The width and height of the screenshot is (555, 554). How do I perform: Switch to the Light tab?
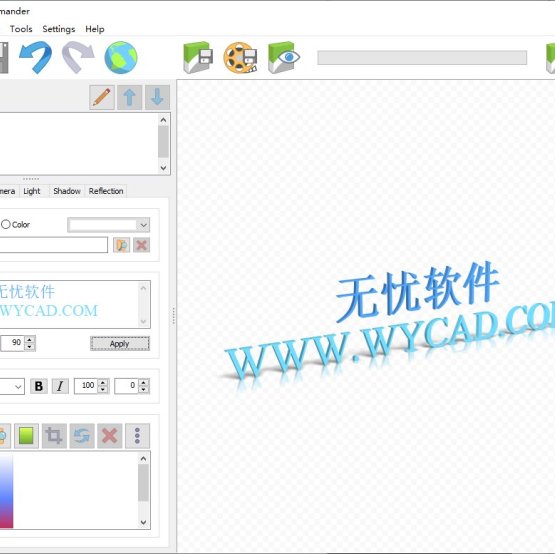pyautogui.click(x=32, y=191)
